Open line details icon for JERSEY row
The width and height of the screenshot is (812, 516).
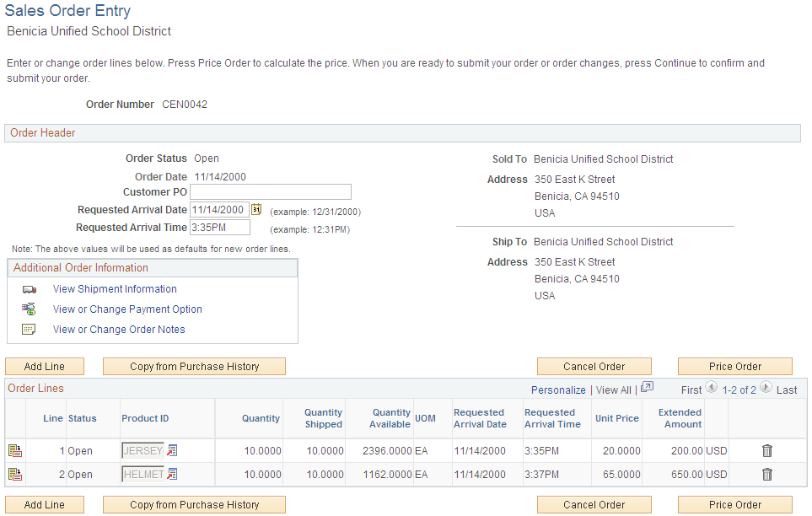click(15, 450)
